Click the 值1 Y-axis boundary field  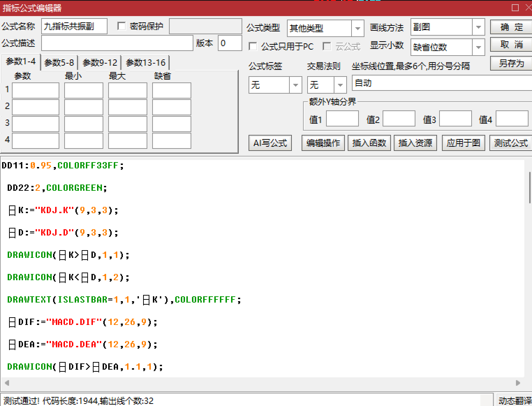coord(342,119)
